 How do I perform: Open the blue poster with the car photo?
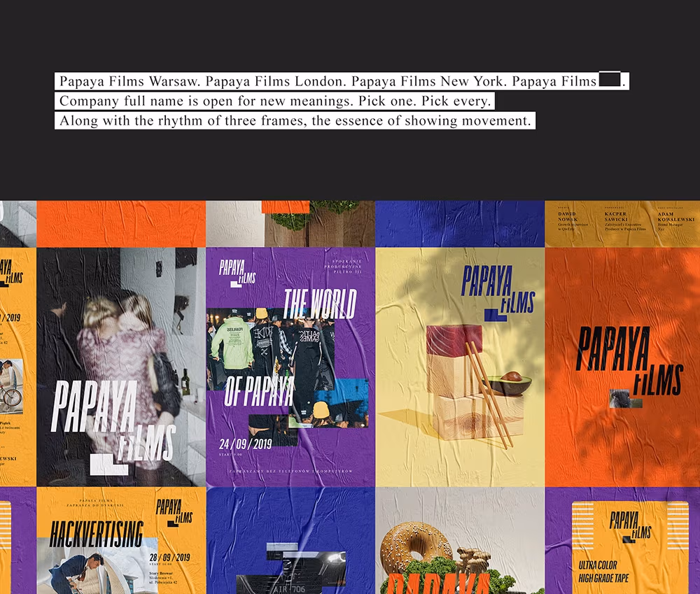[x=290, y=540]
